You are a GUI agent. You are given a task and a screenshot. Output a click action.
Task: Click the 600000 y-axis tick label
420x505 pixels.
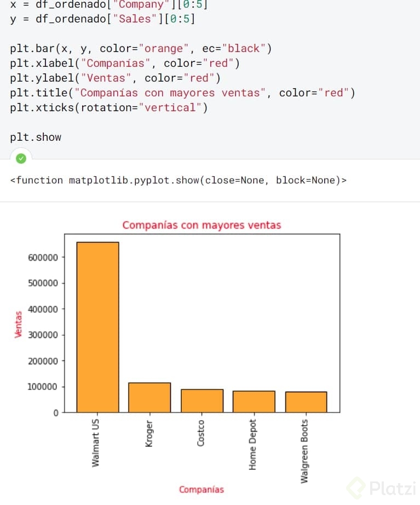(43, 257)
